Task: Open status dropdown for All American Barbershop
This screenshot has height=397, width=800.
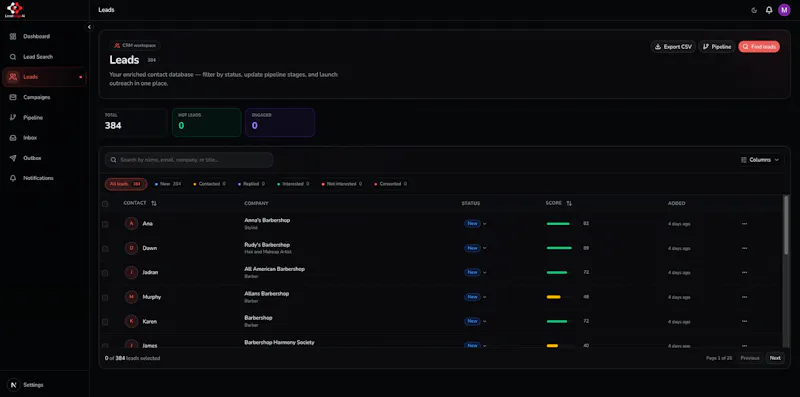Action: 475,272
